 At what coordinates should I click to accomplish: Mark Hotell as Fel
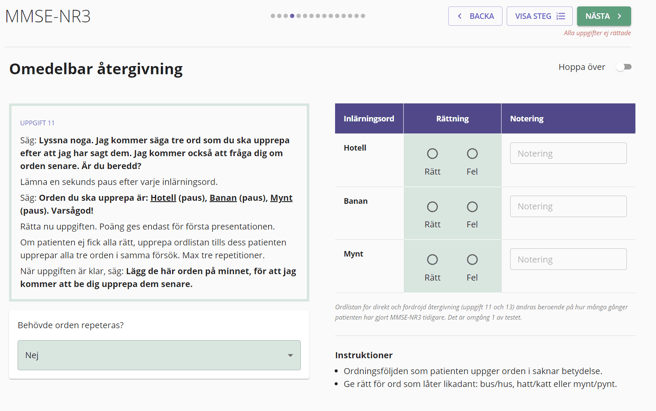pyautogui.click(x=472, y=154)
